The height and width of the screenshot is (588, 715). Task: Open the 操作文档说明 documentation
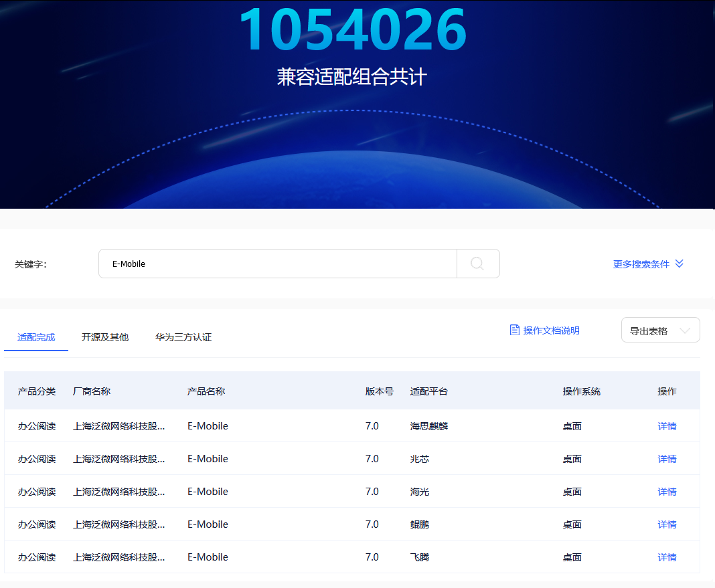(550, 330)
